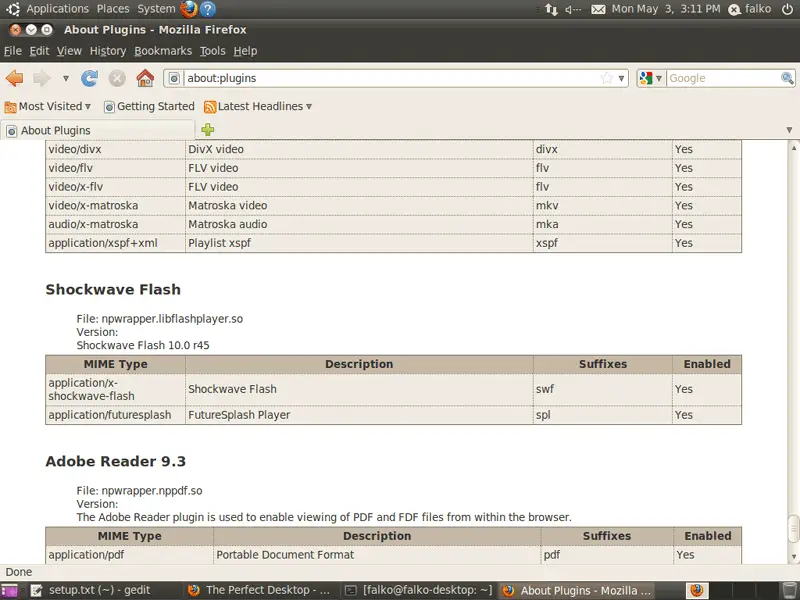Click the search magnifier icon
The width and height of the screenshot is (800, 600).
coord(787,78)
